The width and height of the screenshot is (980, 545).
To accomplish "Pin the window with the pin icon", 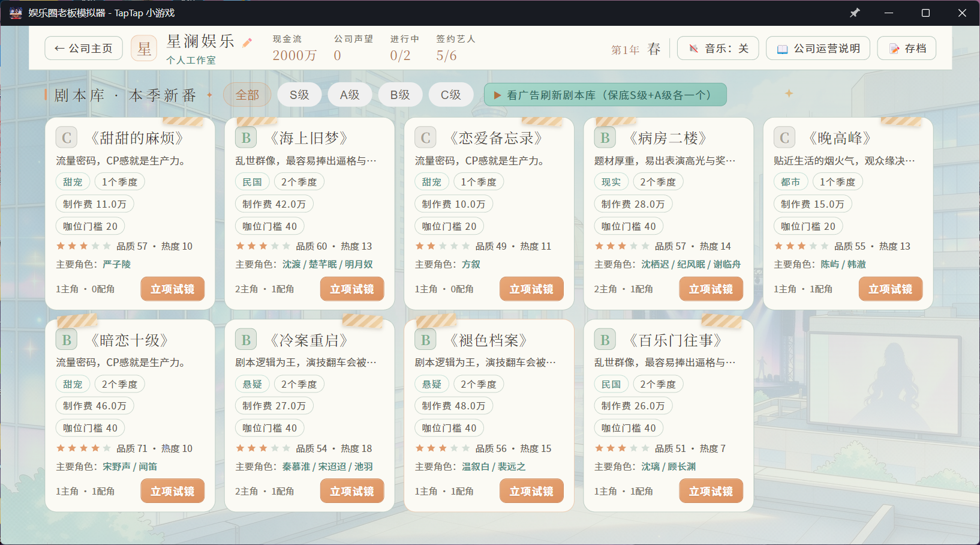I will [855, 13].
